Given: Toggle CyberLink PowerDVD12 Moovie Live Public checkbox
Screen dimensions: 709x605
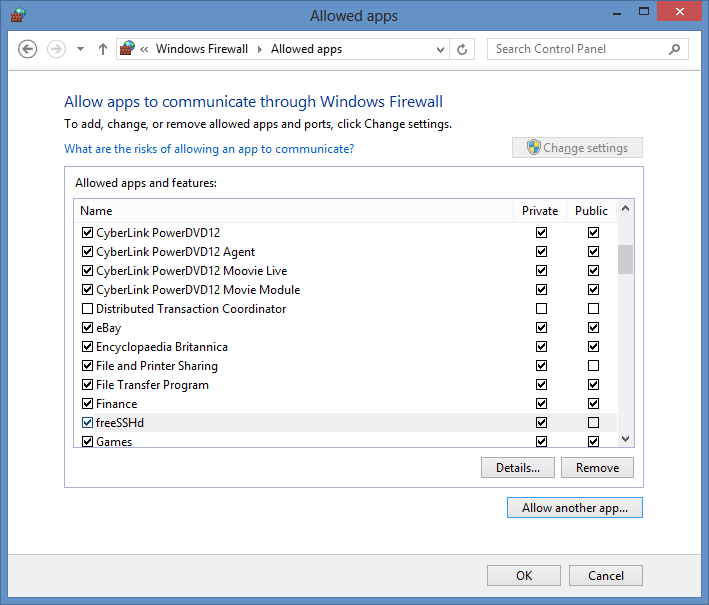Looking at the screenshot, I should coord(593,270).
